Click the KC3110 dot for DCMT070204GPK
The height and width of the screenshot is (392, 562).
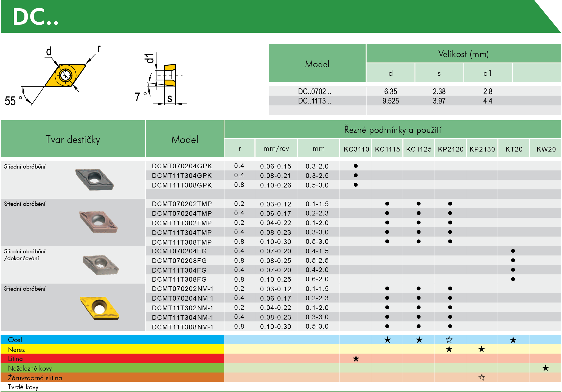356,166
